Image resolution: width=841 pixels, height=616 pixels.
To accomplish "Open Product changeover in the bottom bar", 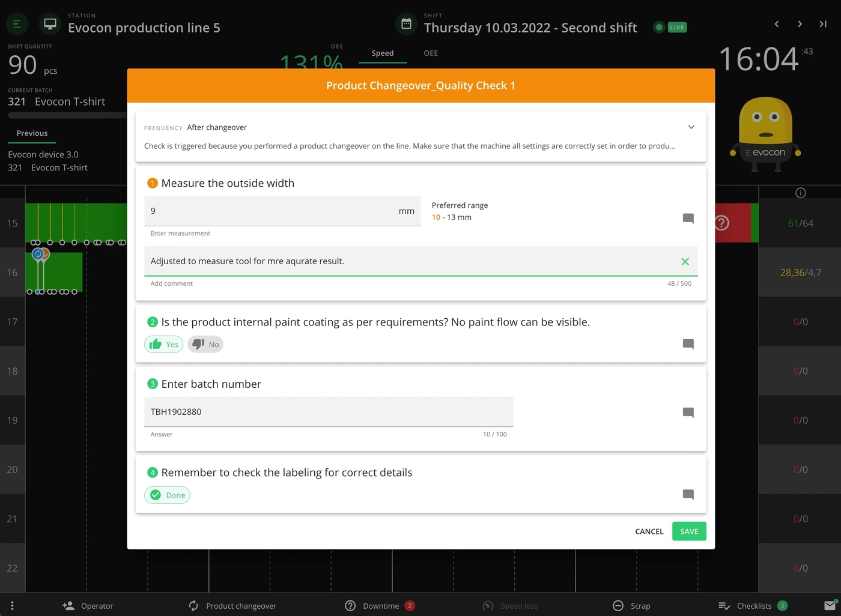I will tap(232, 606).
